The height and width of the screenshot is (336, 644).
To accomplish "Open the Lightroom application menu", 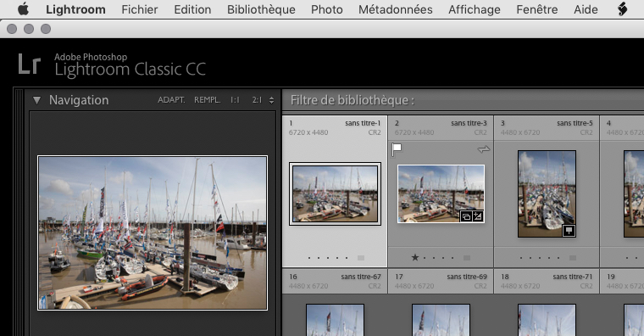I will 75,9.
